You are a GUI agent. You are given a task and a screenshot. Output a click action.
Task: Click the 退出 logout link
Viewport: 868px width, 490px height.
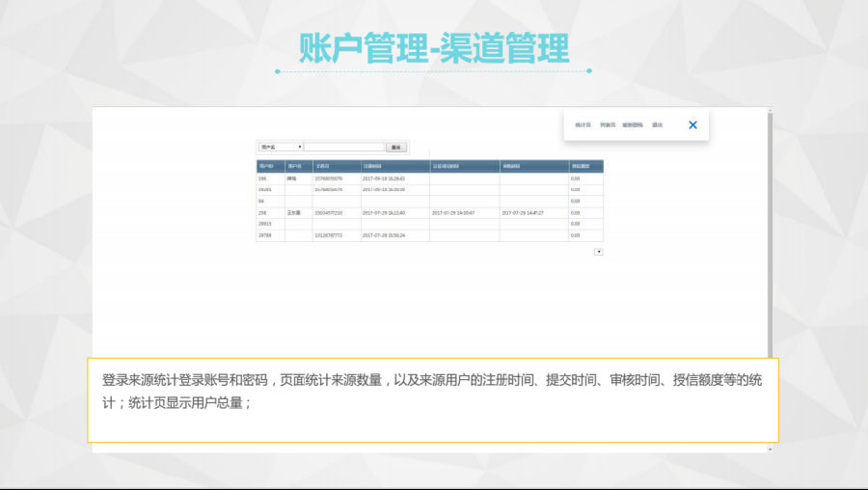tap(657, 125)
